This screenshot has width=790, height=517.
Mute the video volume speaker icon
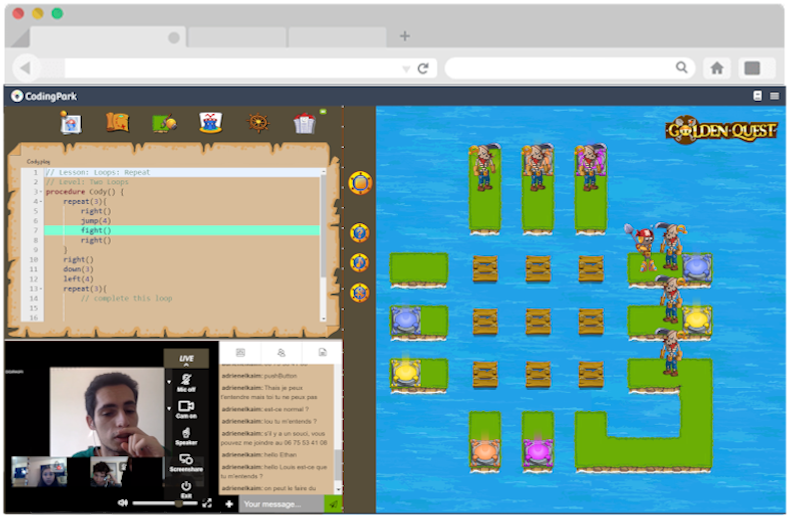(x=122, y=503)
